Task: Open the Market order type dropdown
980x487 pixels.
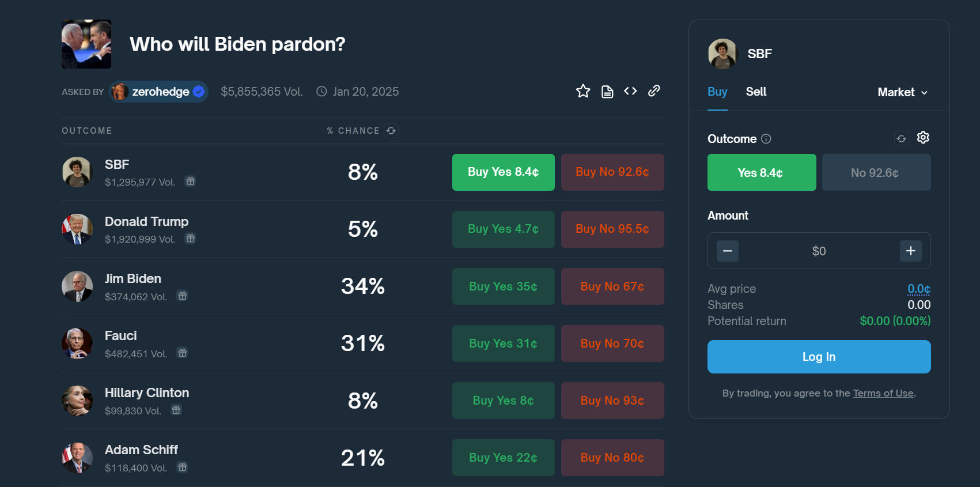Action: (902, 92)
